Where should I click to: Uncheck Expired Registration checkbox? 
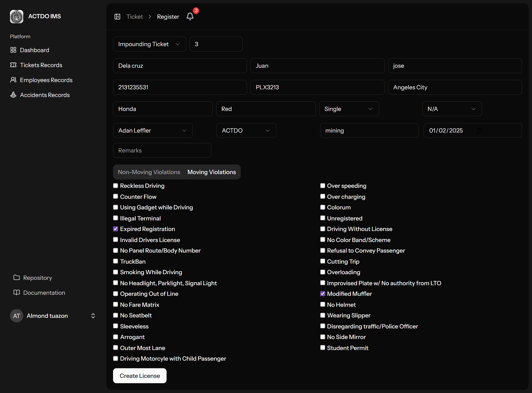[x=116, y=229]
